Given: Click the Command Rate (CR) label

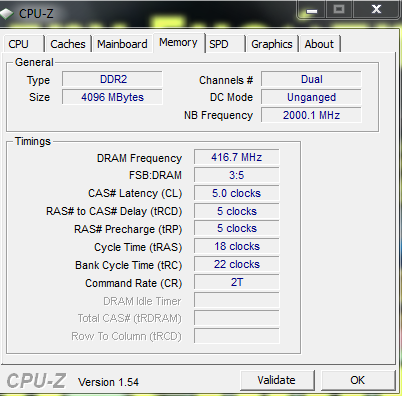Looking at the screenshot, I should click(x=134, y=283).
